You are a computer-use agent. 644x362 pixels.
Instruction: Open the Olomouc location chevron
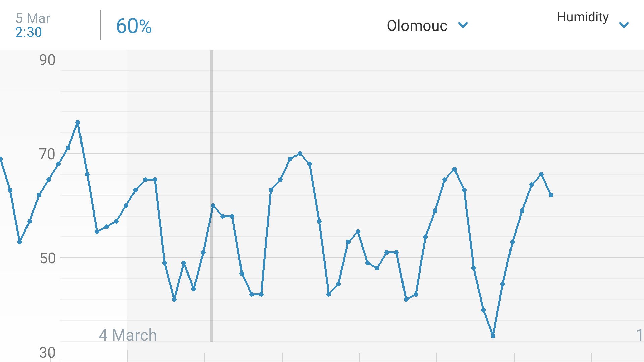pos(463,25)
